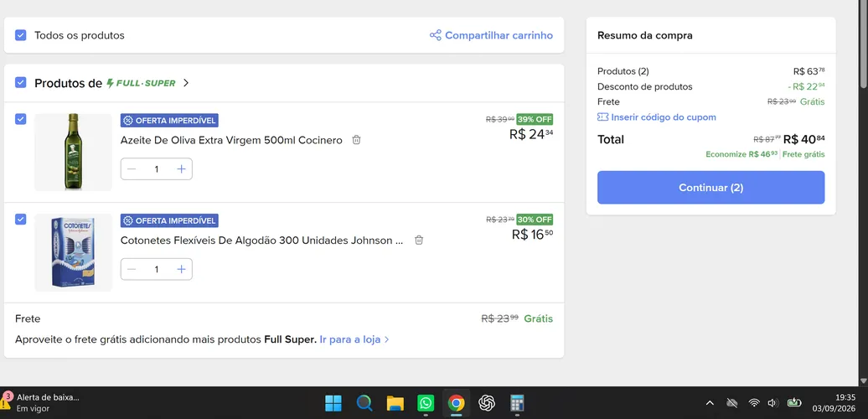The width and height of the screenshot is (868, 419).
Task: Click the Resumo da compra heading
Action: point(645,35)
